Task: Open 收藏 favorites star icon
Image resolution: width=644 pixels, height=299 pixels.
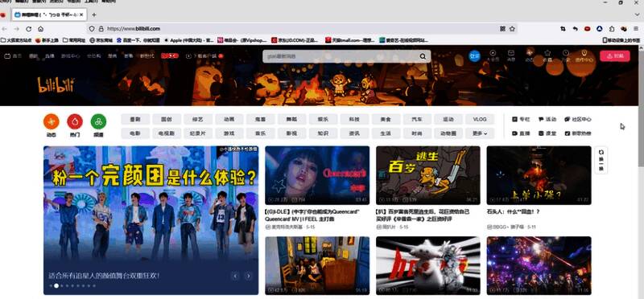Action: pyautogui.click(x=547, y=55)
